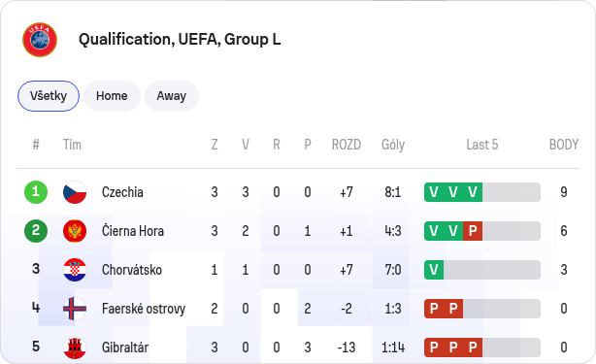
Task: Click Chorvátsko's single V form result
Action: (434, 270)
